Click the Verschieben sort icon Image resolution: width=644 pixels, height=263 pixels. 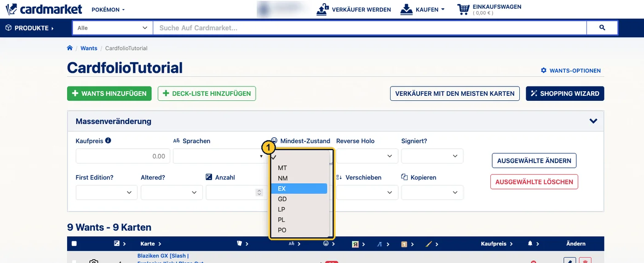click(339, 177)
